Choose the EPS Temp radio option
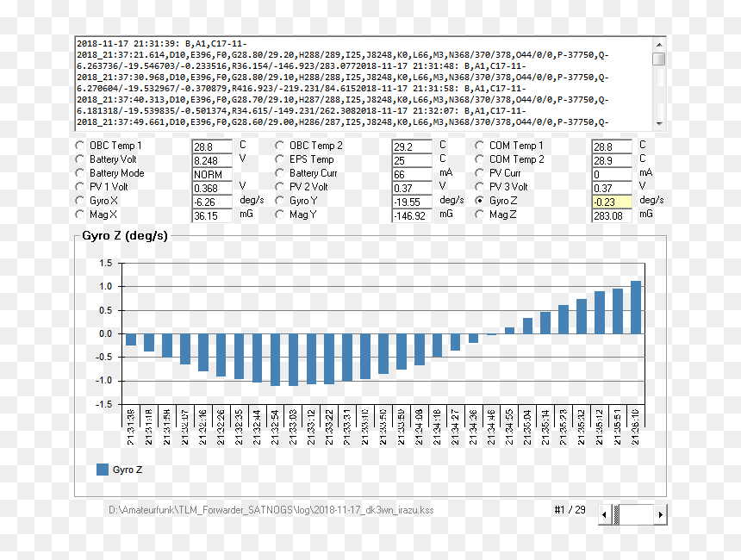The height and width of the screenshot is (560, 741). 280,159
